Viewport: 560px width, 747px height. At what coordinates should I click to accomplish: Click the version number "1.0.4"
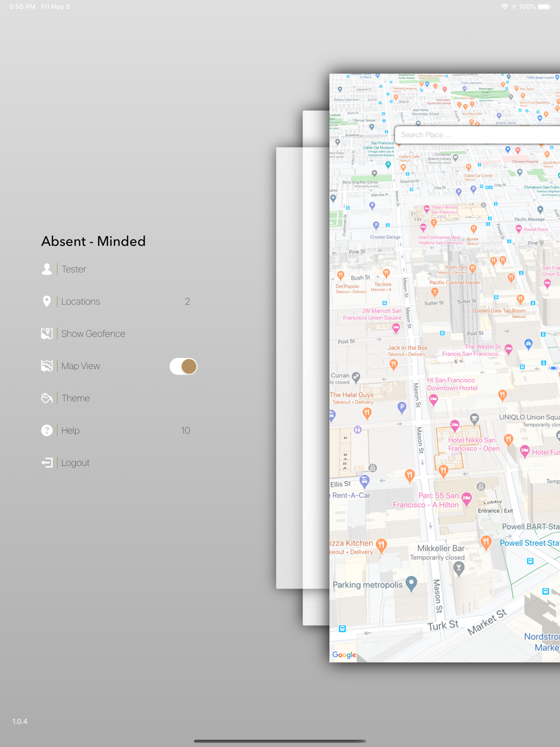tap(20, 721)
